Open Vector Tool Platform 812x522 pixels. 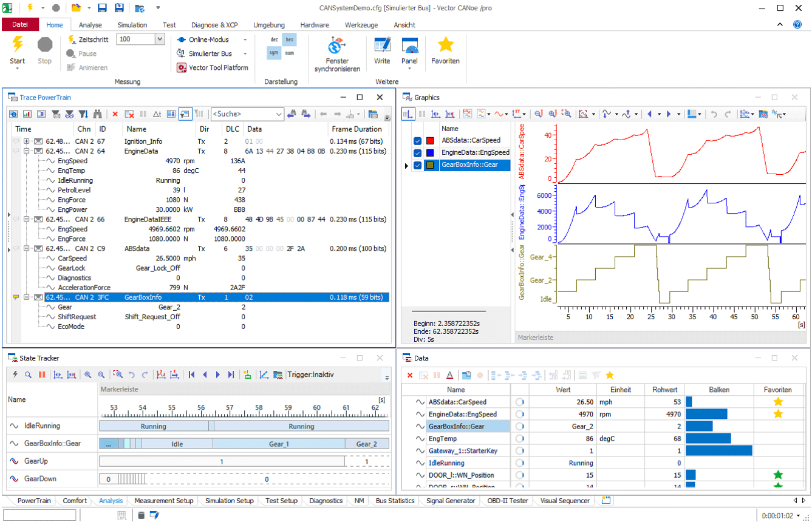(x=213, y=68)
